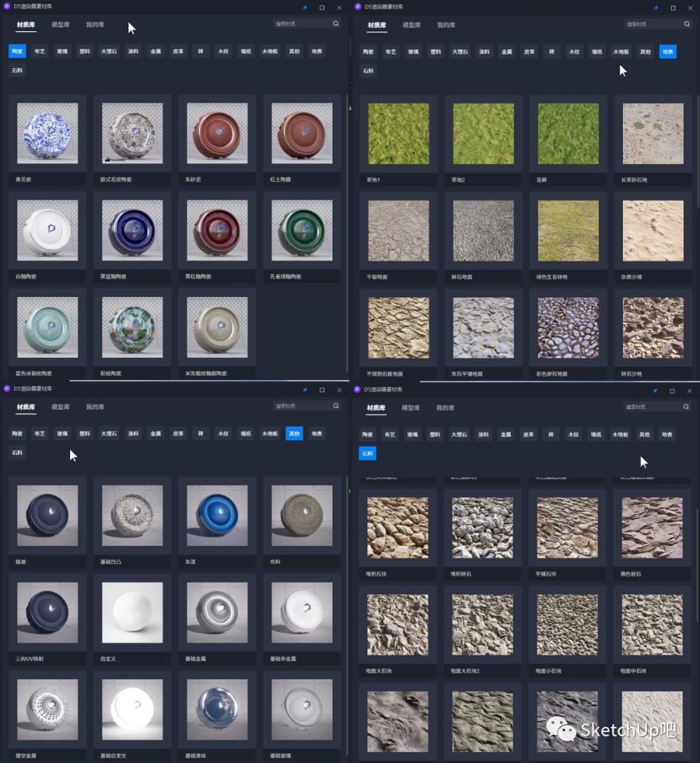Viewport: 700px width, 763px height.
Task: Switch to 我的库 tab in the 其他 window
Action: tap(95, 407)
